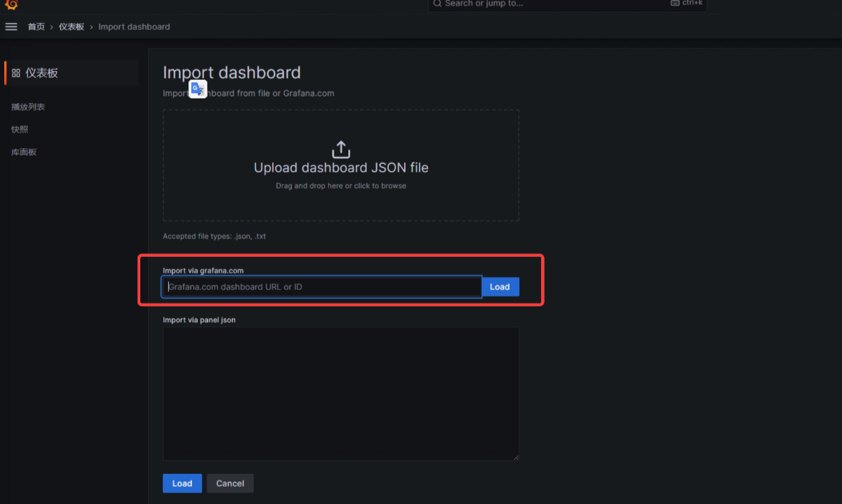Toggle the hamburger navigation menu
842x504 pixels.
coord(11,27)
